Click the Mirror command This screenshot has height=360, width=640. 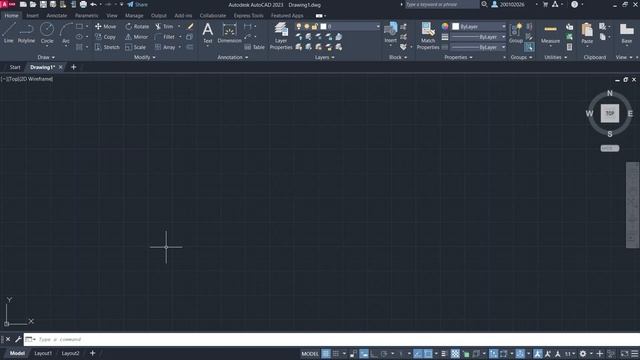coord(136,37)
